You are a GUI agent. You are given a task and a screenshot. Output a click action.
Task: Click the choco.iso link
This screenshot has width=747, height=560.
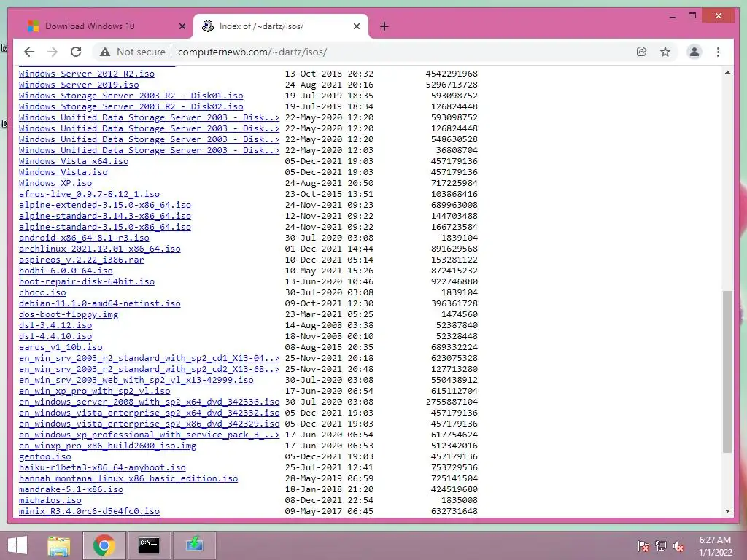(x=42, y=293)
